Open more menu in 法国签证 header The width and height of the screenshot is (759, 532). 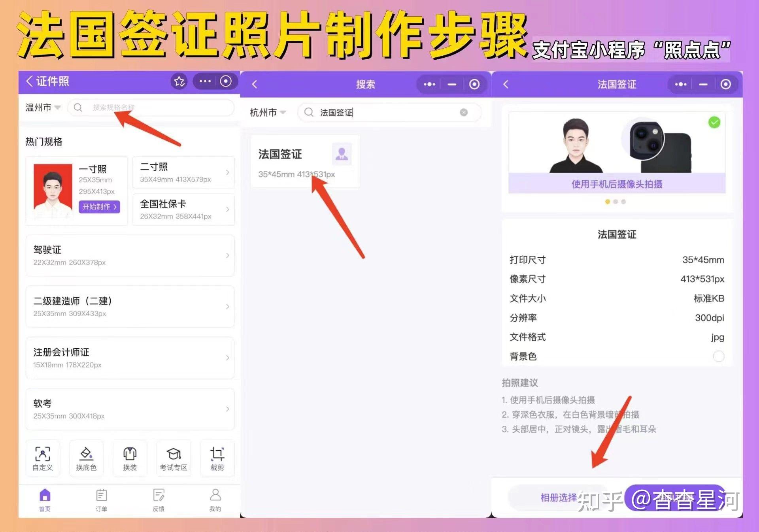click(680, 84)
